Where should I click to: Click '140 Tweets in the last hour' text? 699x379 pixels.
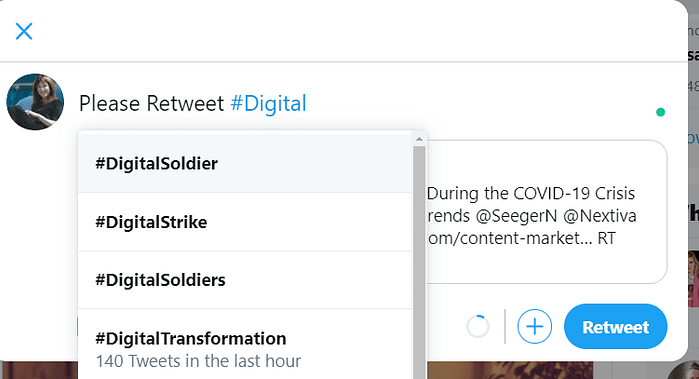coord(198,361)
